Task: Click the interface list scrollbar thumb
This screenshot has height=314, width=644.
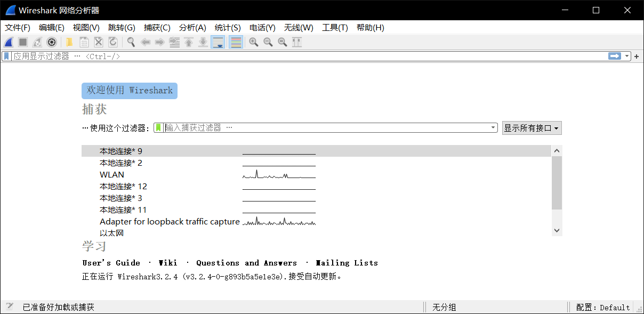Action: coord(557,183)
